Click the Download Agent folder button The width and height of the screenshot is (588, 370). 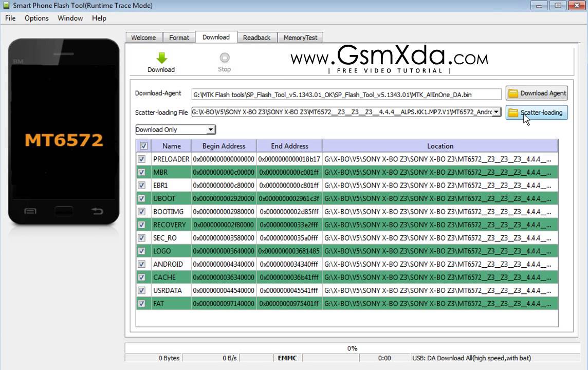pyautogui.click(x=537, y=93)
